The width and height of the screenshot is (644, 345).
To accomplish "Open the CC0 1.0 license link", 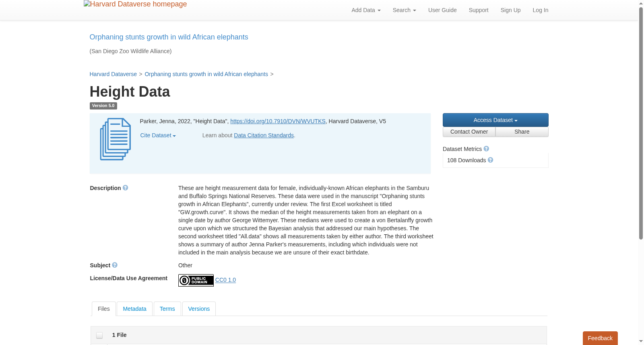I will click(225, 280).
